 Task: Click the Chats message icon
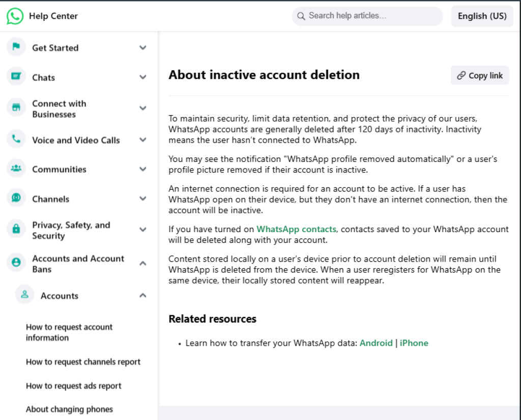[x=16, y=77]
